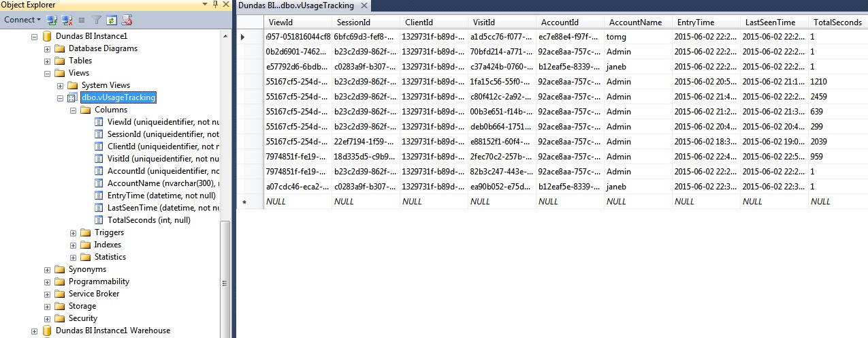Image resolution: width=868 pixels, height=338 pixels.
Task: Click the VisitId column icon
Action: 99,159
